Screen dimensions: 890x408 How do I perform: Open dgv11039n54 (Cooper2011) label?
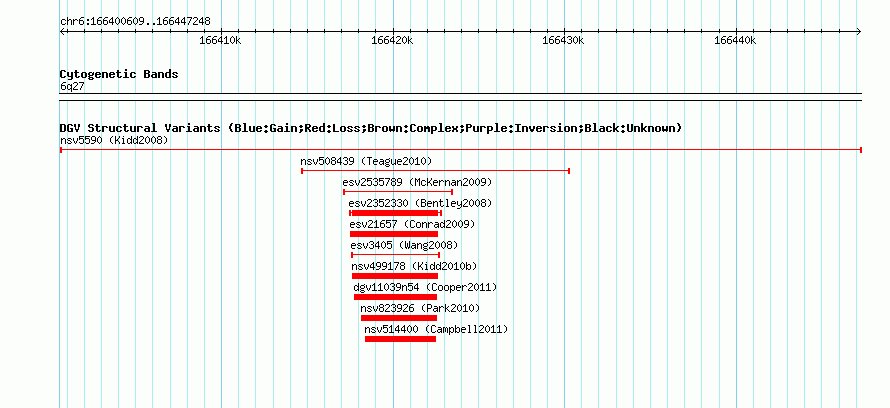click(x=425, y=287)
